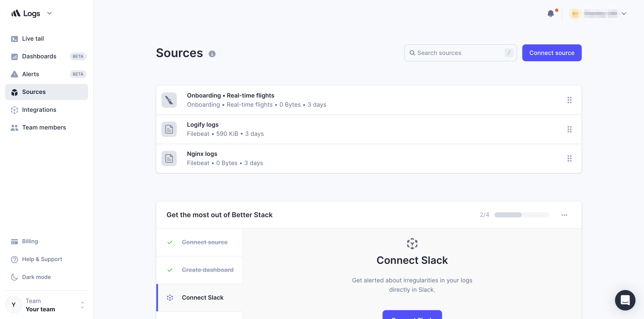This screenshot has width=644, height=319.
Task: Open notifications bell
Action: point(551,13)
